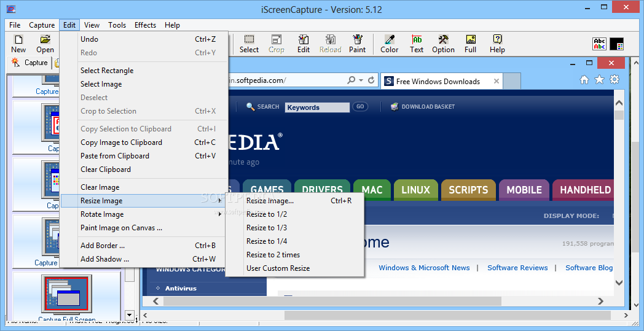Choose Paste from Clipboard
The image size is (644, 331).
[144, 156]
